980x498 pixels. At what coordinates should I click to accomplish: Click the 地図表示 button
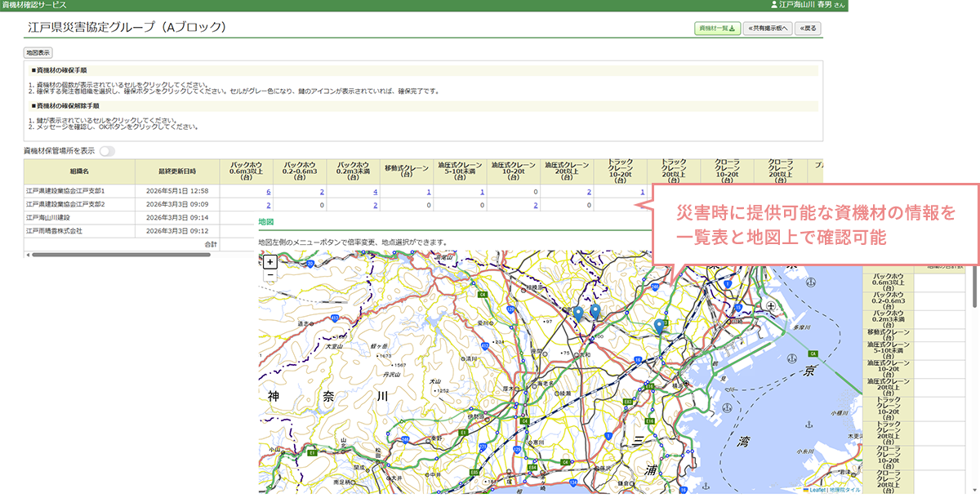coord(38,52)
